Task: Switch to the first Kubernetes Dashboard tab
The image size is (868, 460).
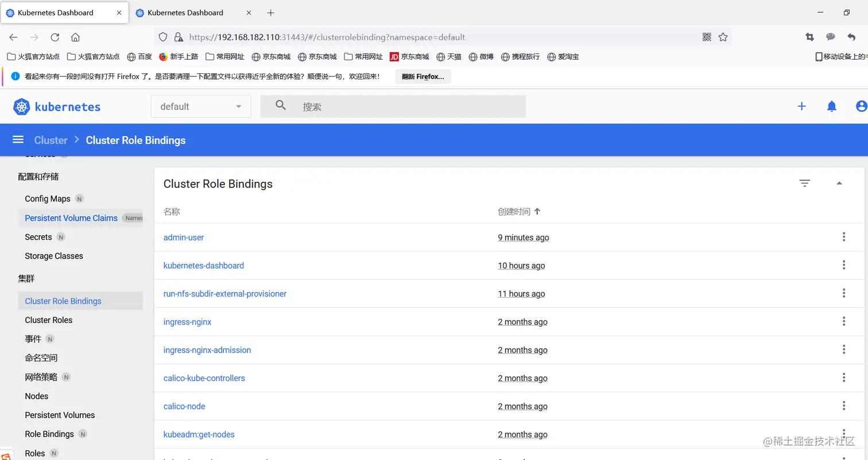Action: (65, 13)
